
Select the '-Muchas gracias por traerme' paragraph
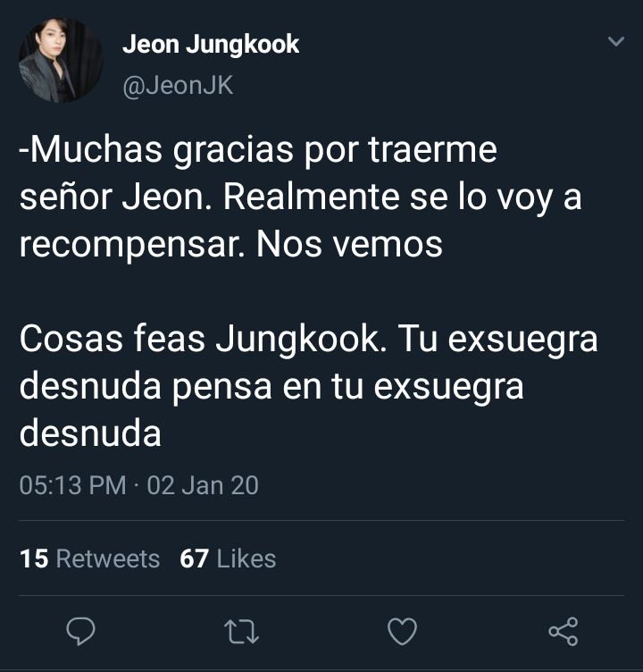[x=301, y=197]
